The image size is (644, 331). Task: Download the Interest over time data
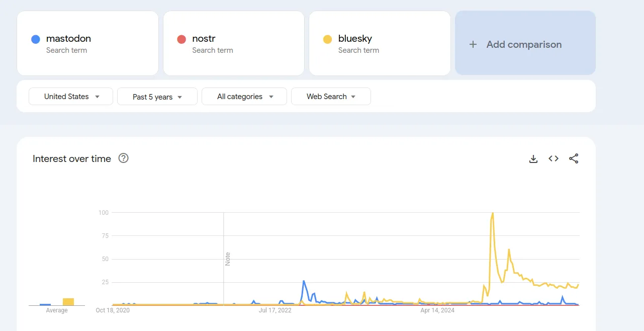pyautogui.click(x=533, y=158)
